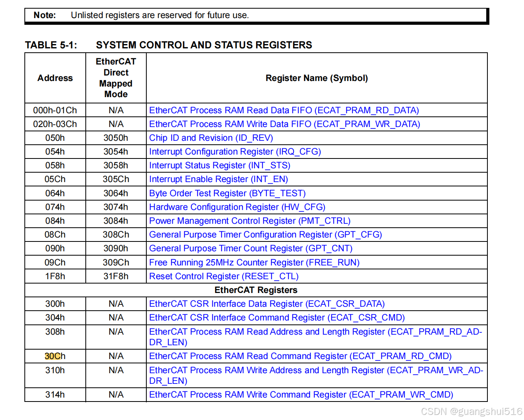Select direct mapped value 3074h
The width and height of the screenshot is (524, 420).
116,207
